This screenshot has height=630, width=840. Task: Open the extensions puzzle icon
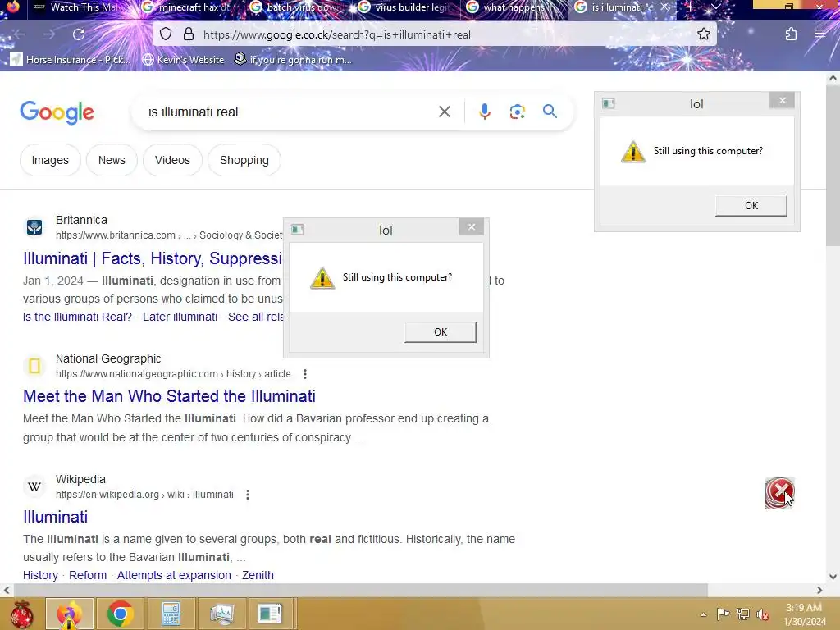(791, 34)
